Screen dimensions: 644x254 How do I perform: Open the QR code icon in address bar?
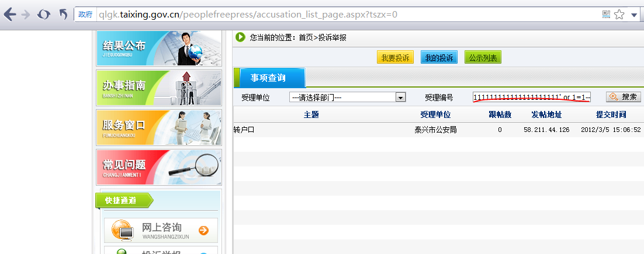click(x=606, y=15)
